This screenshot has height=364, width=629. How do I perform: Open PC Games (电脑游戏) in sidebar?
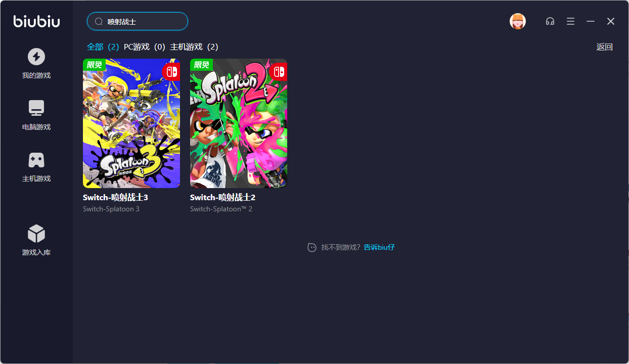[x=36, y=115]
